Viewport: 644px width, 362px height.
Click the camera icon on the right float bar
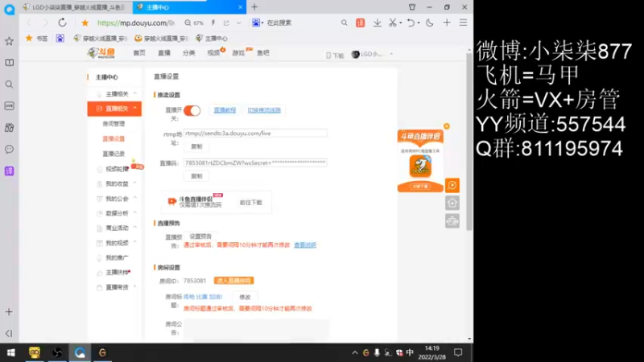452,221
